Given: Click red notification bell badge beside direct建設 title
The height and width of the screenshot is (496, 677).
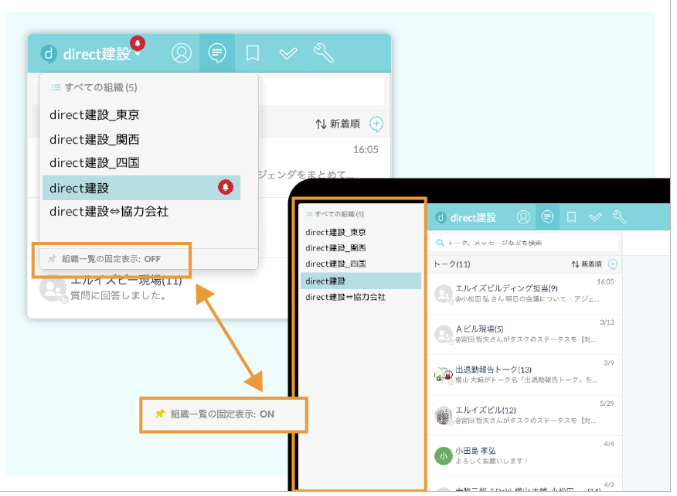Looking at the screenshot, I should coord(138,43).
